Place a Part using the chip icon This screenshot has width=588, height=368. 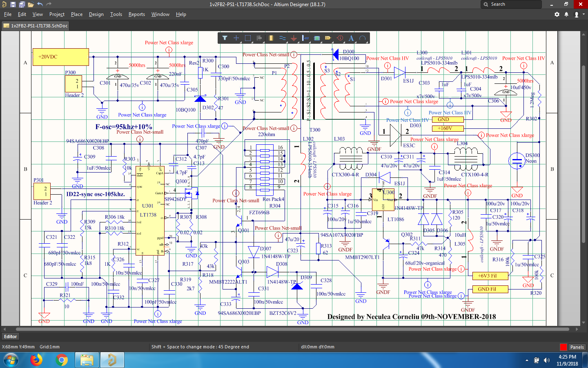pyautogui.click(x=271, y=38)
